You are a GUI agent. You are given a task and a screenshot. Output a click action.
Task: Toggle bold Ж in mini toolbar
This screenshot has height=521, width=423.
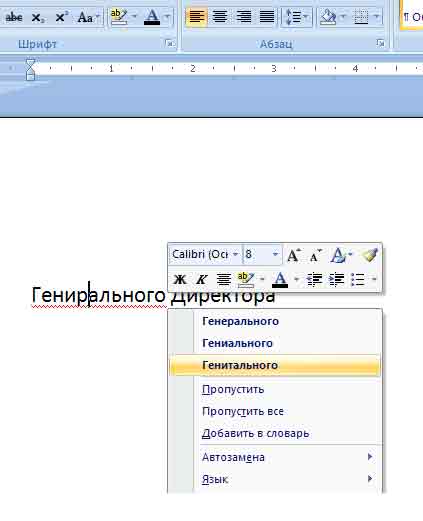pos(180,279)
